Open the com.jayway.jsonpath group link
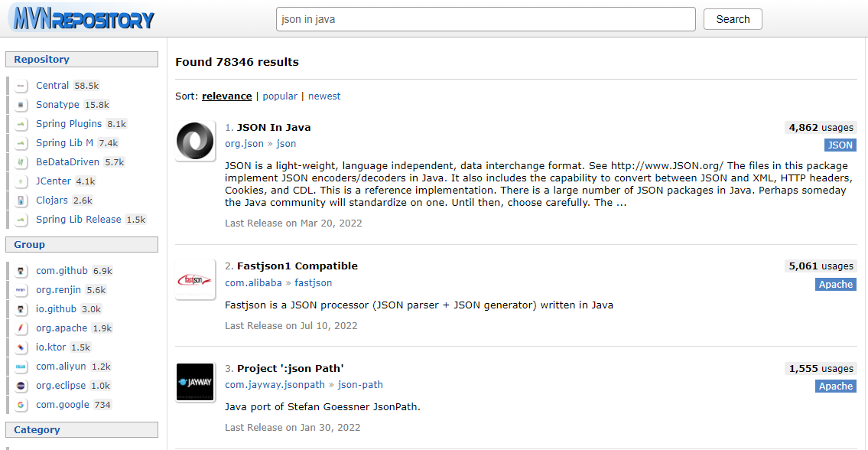Viewport: 868px width, 450px height. (275, 385)
